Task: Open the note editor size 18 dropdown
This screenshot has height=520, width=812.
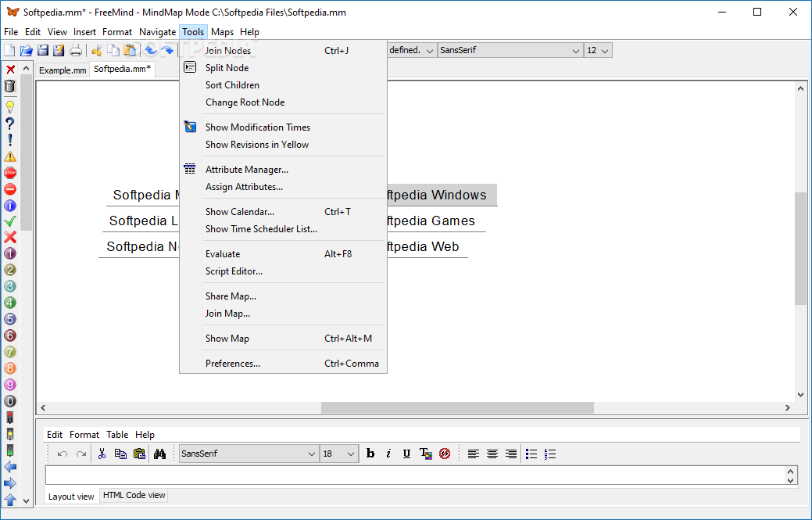Action: click(x=339, y=454)
